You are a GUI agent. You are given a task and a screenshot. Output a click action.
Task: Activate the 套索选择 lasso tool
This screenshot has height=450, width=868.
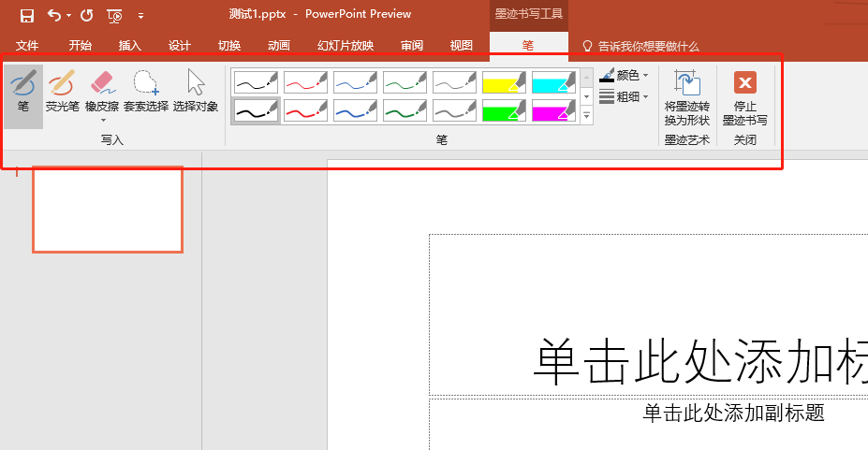pyautogui.click(x=145, y=91)
